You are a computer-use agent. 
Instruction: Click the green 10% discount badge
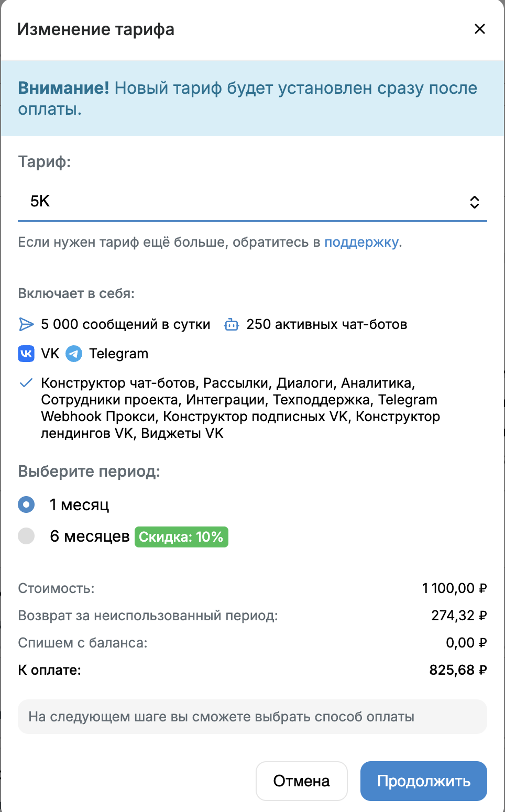tap(181, 537)
